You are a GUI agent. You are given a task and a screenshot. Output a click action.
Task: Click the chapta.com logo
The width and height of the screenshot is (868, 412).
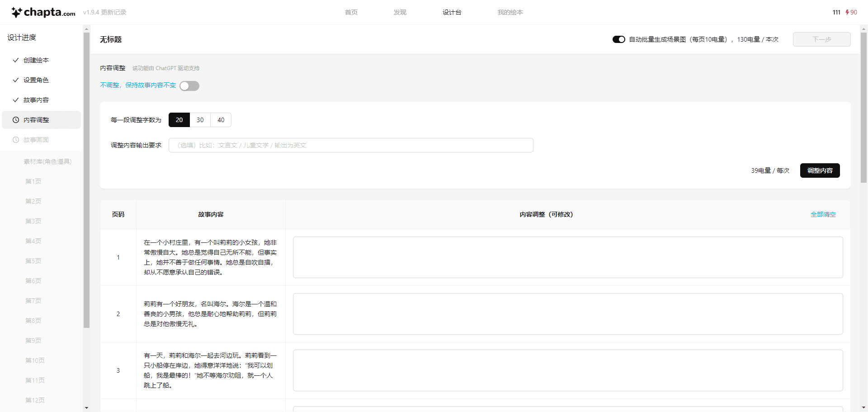(43, 12)
